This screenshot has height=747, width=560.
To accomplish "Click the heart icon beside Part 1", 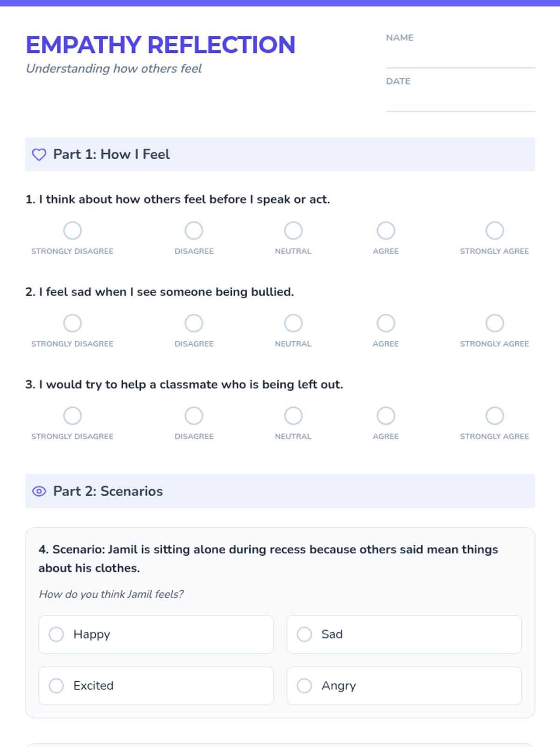I will pyautogui.click(x=39, y=155).
